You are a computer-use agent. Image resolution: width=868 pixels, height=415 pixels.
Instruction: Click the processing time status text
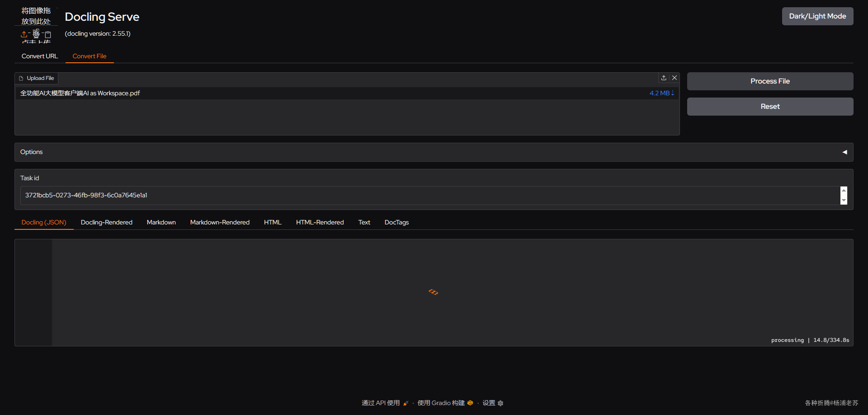(x=810, y=340)
